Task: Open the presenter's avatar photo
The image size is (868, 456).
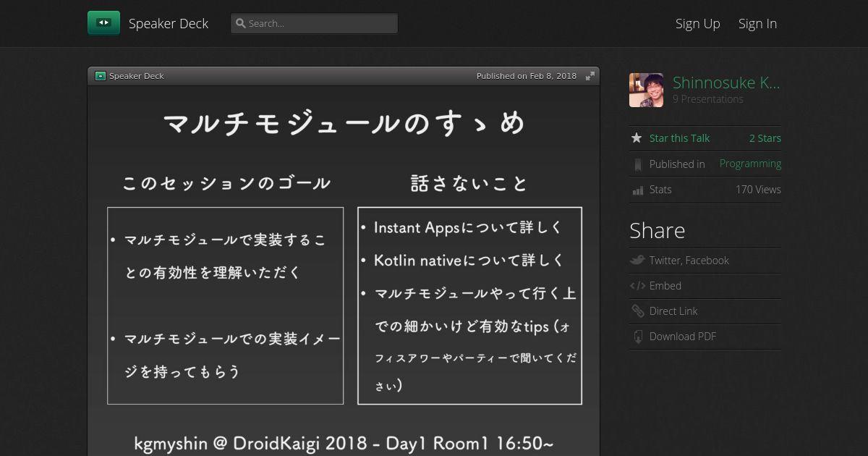Action: (647, 90)
